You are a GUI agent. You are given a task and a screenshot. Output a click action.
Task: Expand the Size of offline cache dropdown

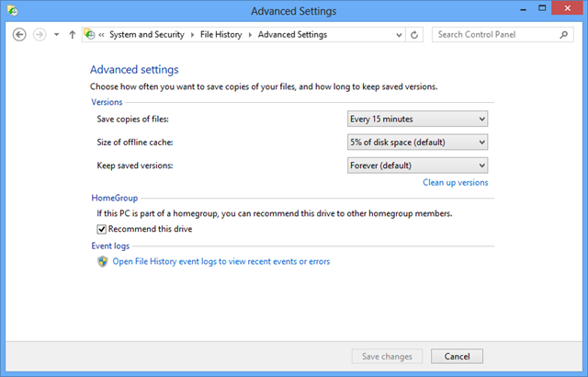[x=417, y=143]
